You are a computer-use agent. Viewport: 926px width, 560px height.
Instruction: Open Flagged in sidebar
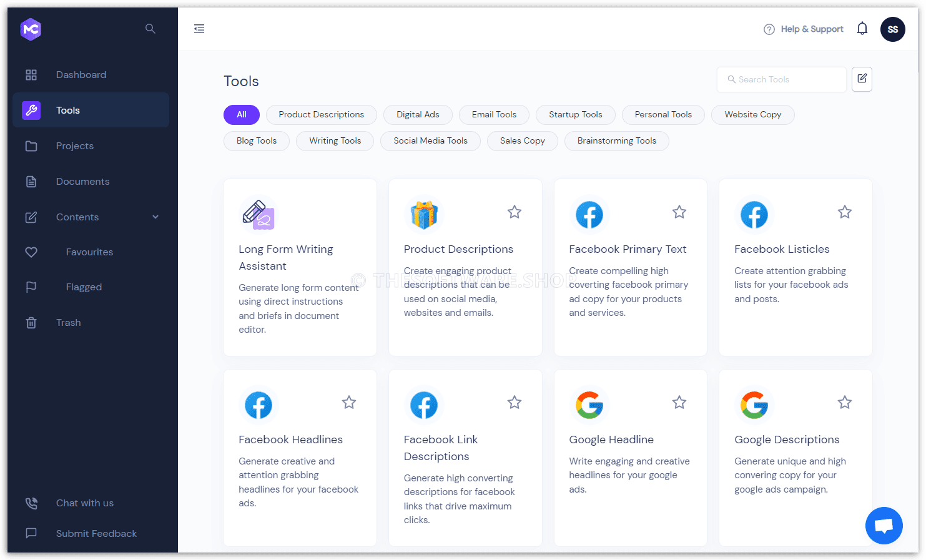tap(84, 287)
